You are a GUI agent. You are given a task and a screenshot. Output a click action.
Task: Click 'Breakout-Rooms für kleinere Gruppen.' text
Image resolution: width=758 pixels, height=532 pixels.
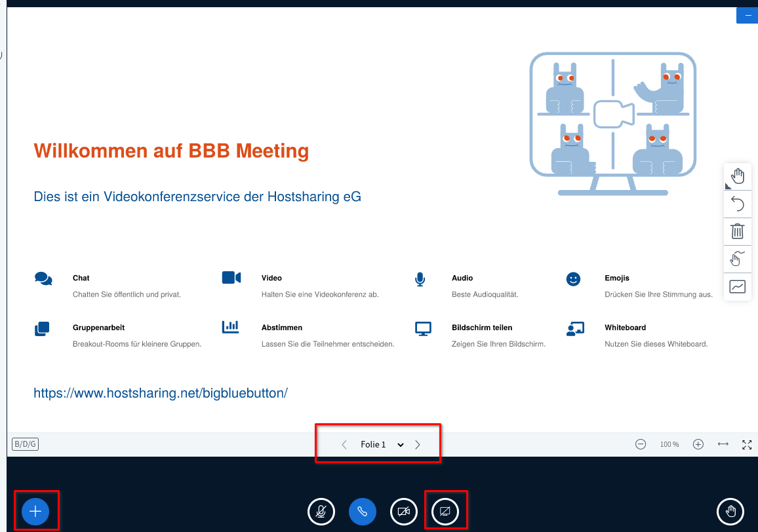click(x=137, y=344)
